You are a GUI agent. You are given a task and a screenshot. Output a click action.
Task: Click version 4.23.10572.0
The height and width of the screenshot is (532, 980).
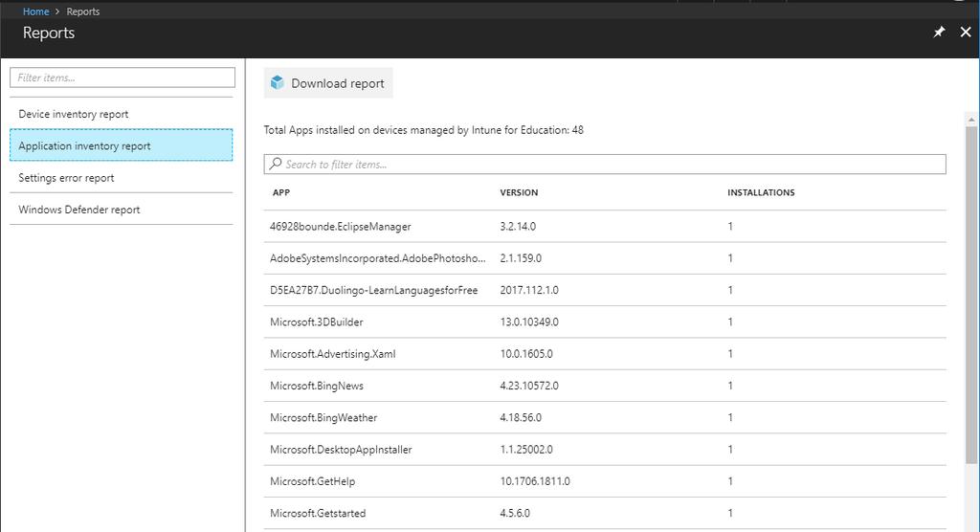pos(529,386)
